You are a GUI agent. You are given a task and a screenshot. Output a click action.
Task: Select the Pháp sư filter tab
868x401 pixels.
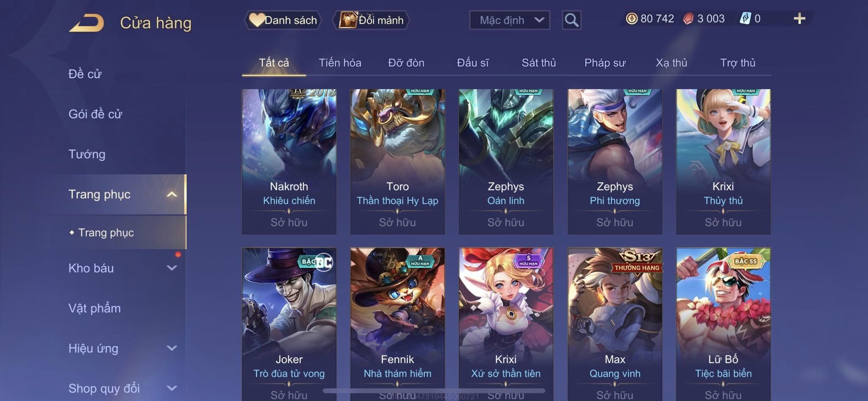605,63
